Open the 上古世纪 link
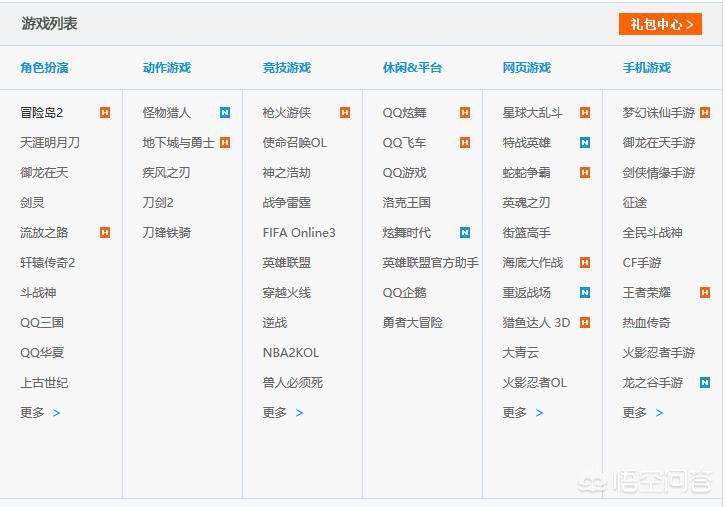The height and width of the screenshot is (507, 726). click(x=44, y=382)
